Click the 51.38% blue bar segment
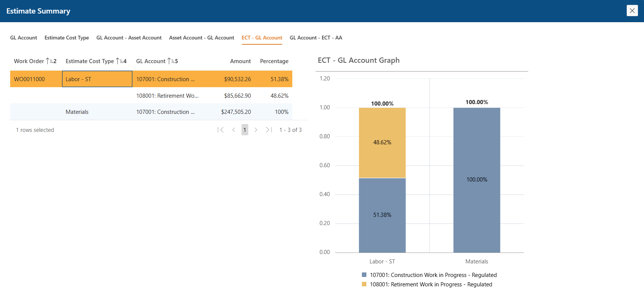Image resolution: width=644 pixels, height=298 pixels. pyautogui.click(x=382, y=215)
